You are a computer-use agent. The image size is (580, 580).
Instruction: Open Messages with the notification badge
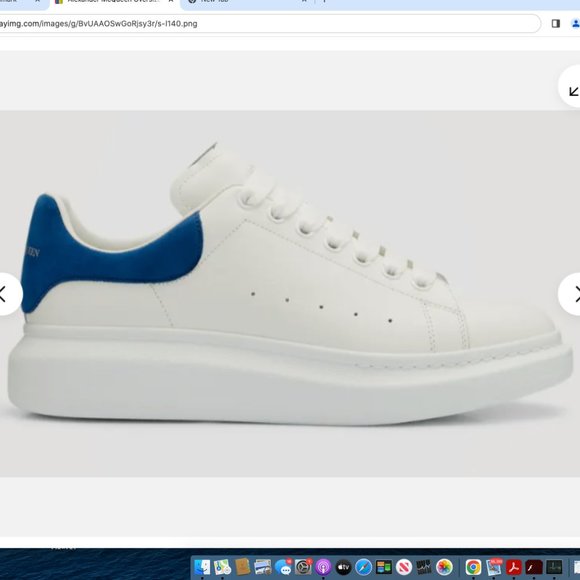coord(283,567)
